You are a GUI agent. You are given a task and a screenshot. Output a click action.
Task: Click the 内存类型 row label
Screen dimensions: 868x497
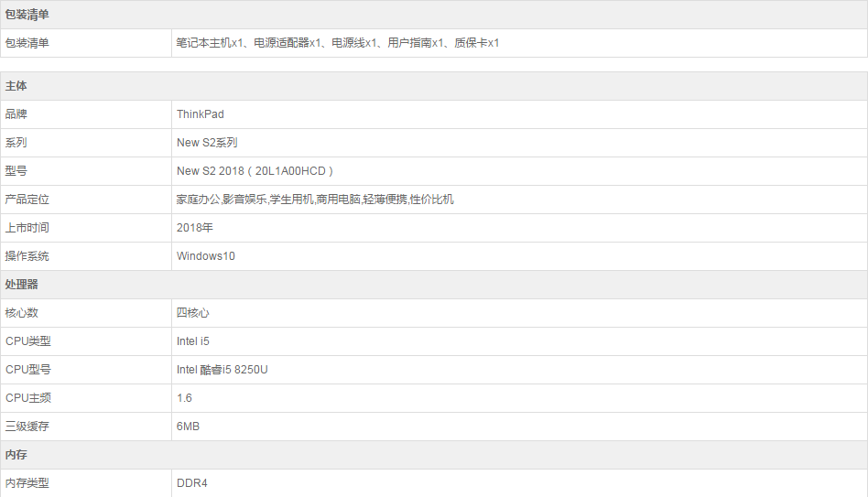(x=27, y=483)
